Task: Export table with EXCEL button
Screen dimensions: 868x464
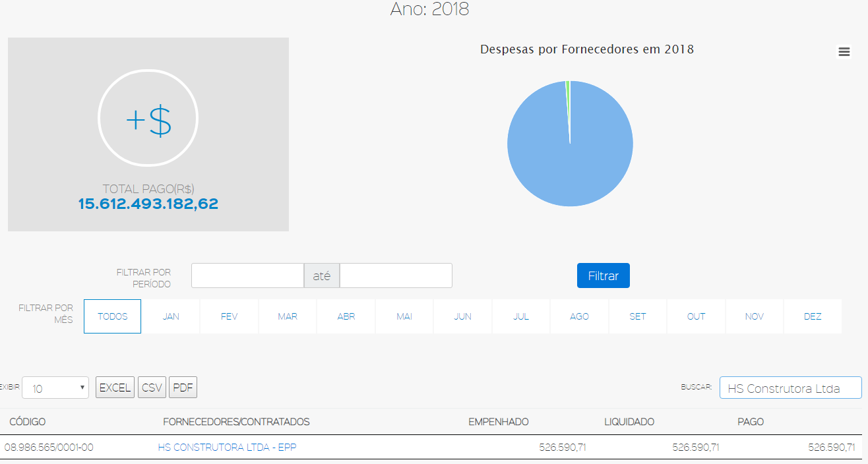Action: [115, 388]
